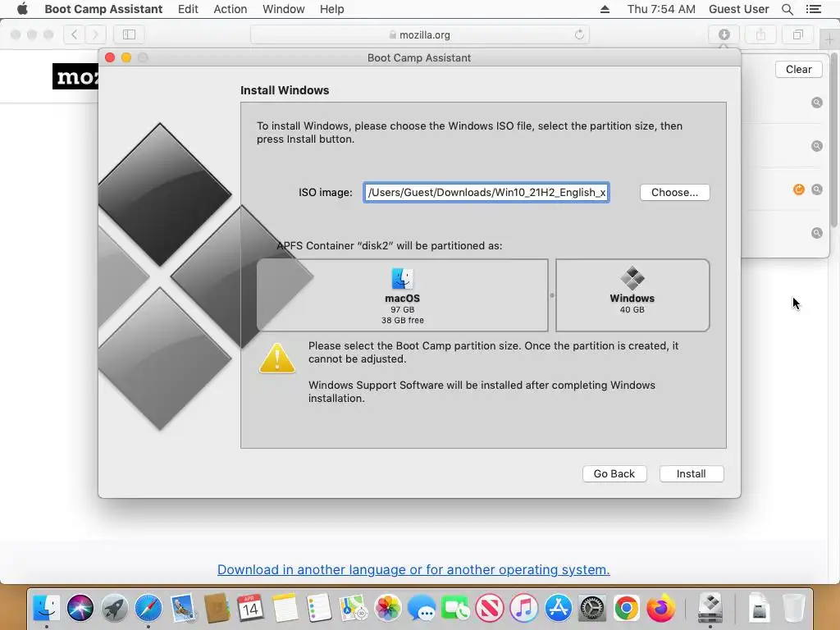This screenshot has width=840, height=630.
Task: Open the Guest User menu
Action: 738,9
